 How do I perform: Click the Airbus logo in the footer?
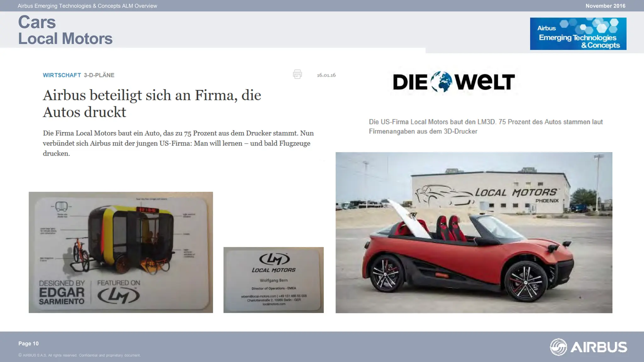tap(588, 347)
